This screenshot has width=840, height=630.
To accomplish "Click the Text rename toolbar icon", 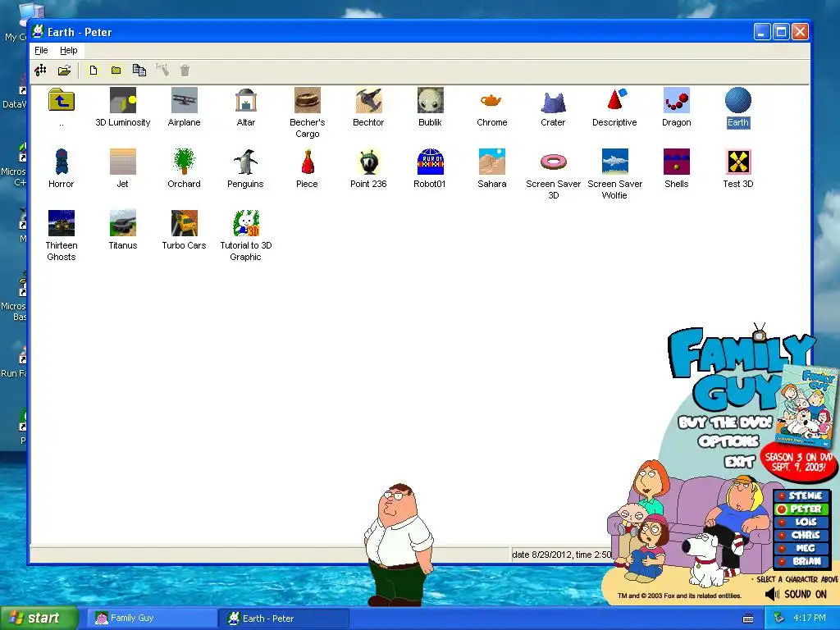I will 162,70.
